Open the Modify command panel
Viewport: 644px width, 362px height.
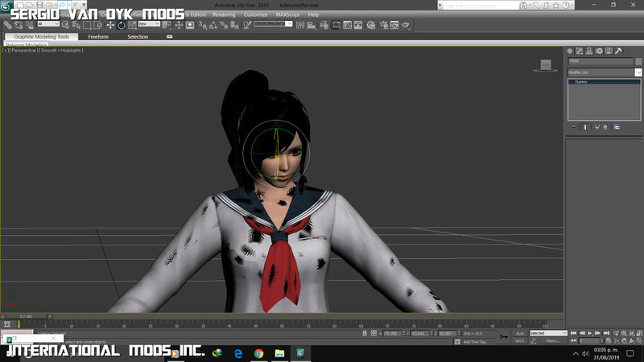[x=580, y=51]
